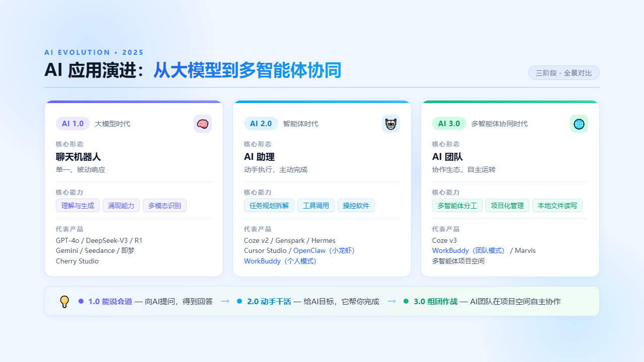
Task: Click the AI 团队 heading
Action: coord(447,157)
